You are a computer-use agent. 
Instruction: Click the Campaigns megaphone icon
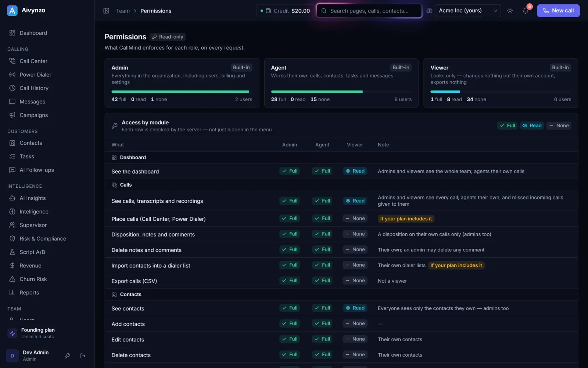pos(12,115)
